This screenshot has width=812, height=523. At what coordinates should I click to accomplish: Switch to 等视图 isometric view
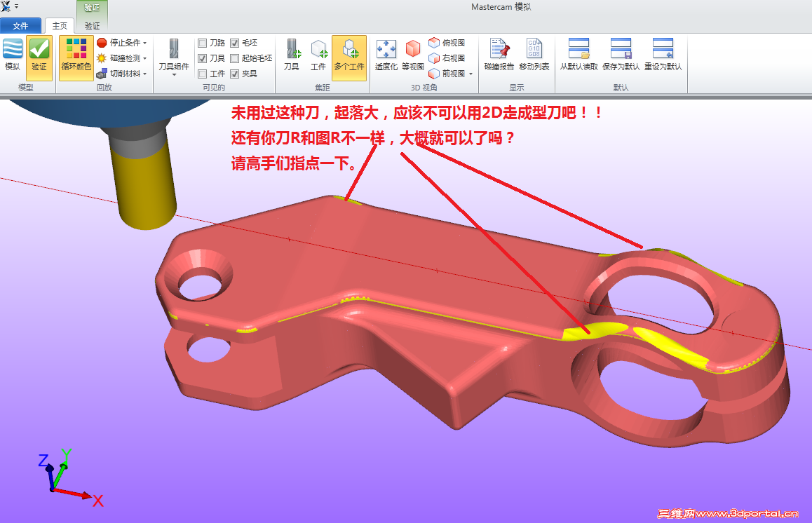coord(413,56)
